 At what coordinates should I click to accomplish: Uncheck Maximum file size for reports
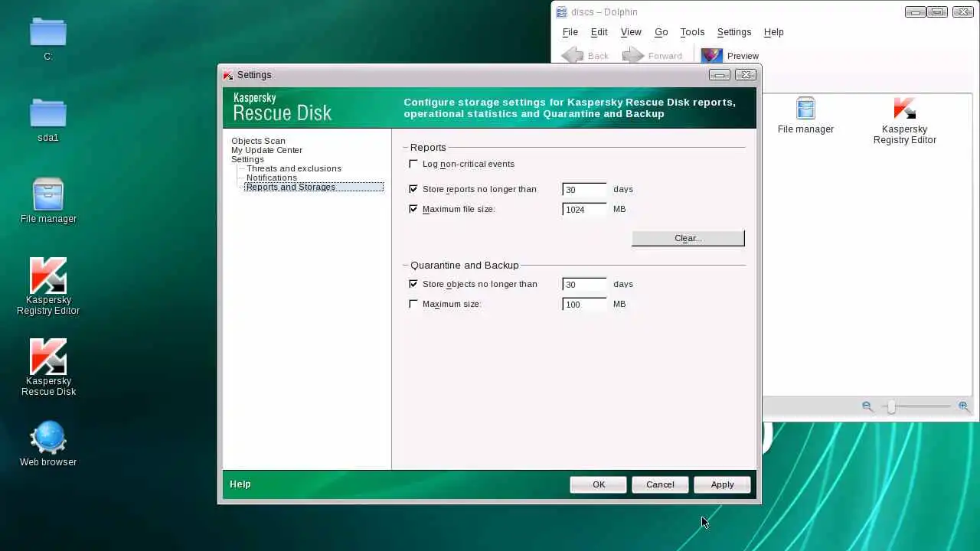[413, 209]
